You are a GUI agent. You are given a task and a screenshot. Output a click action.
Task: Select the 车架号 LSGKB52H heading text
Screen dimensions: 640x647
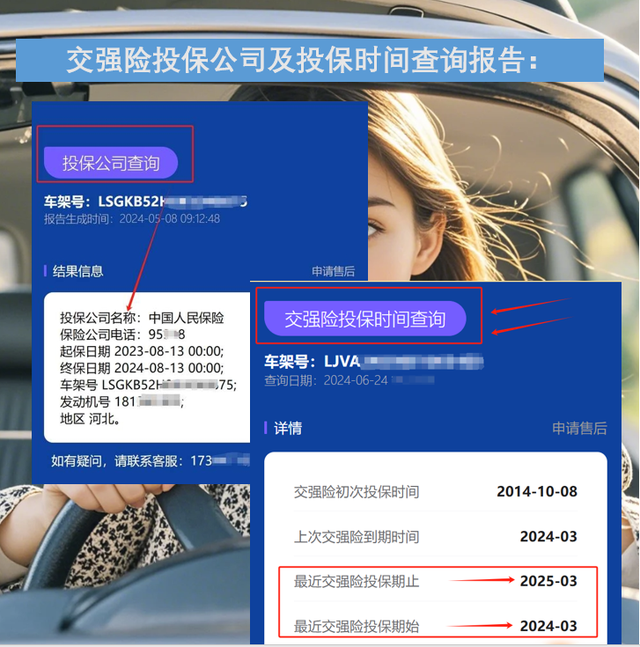click(146, 201)
